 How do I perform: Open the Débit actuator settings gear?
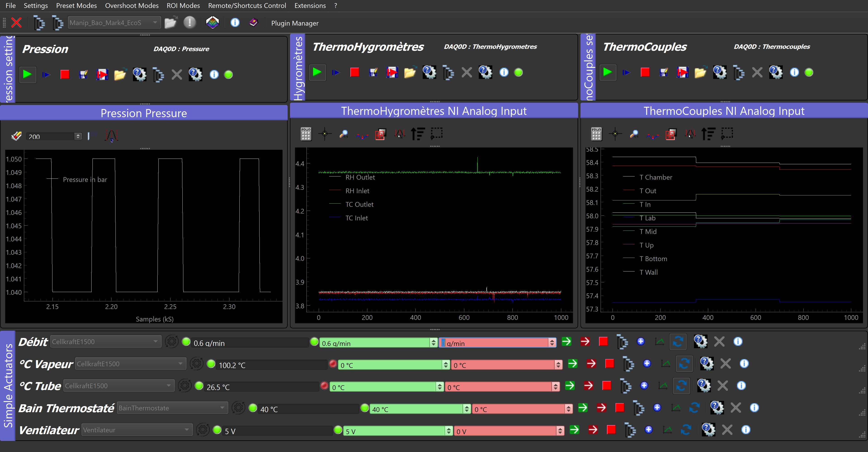tap(700, 341)
